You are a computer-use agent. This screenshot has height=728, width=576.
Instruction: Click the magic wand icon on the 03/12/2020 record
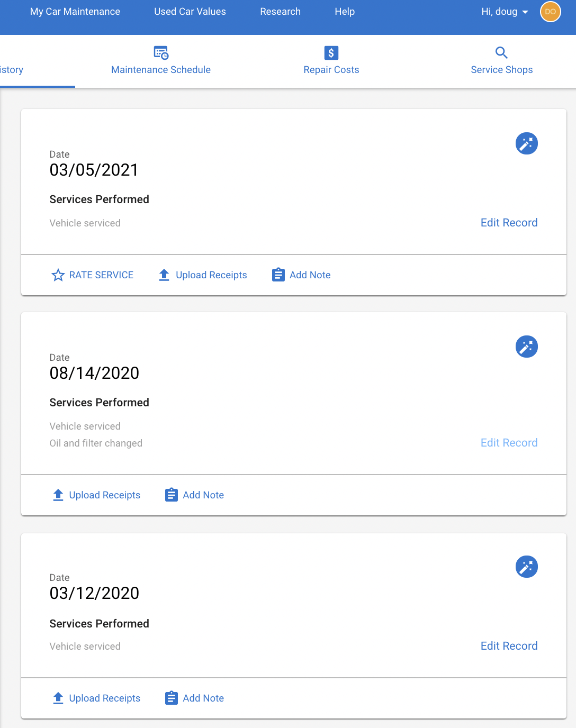pyautogui.click(x=527, y=567)
